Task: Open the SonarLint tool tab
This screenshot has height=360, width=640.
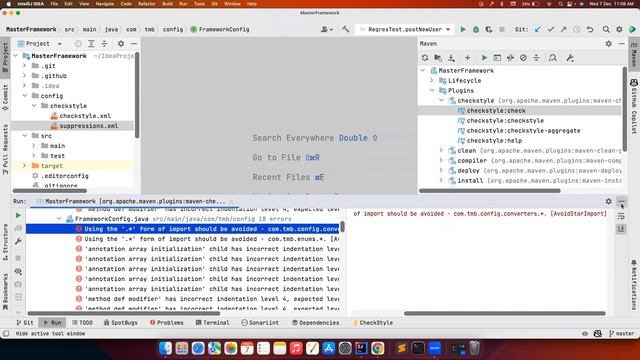Action: 260,322
